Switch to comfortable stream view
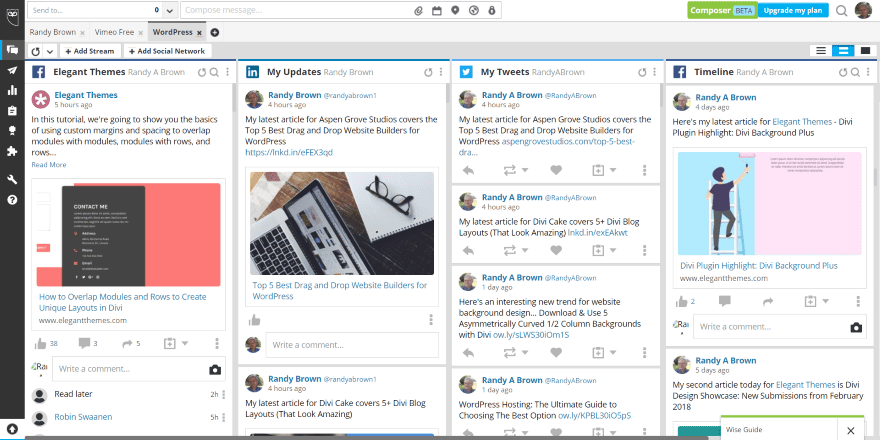Viewport: 880px width, 440px height. (x=865, y=51)
